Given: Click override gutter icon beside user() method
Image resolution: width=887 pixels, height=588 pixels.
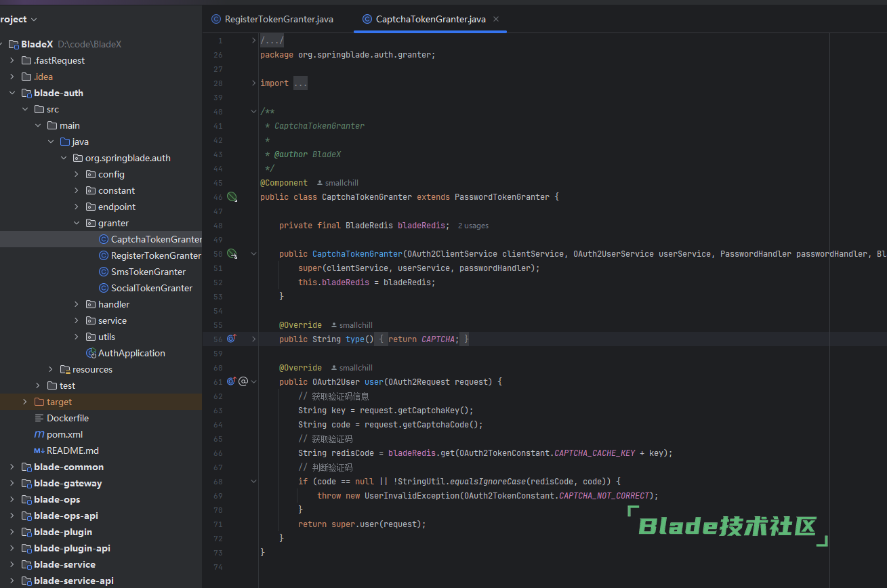Looking at the screenshot, I should (x=232, y=381).
